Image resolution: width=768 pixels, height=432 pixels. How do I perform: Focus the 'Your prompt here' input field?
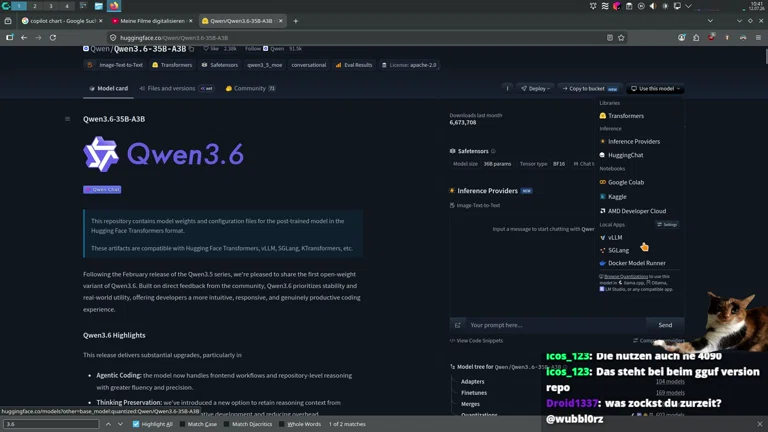coord(556,325)
